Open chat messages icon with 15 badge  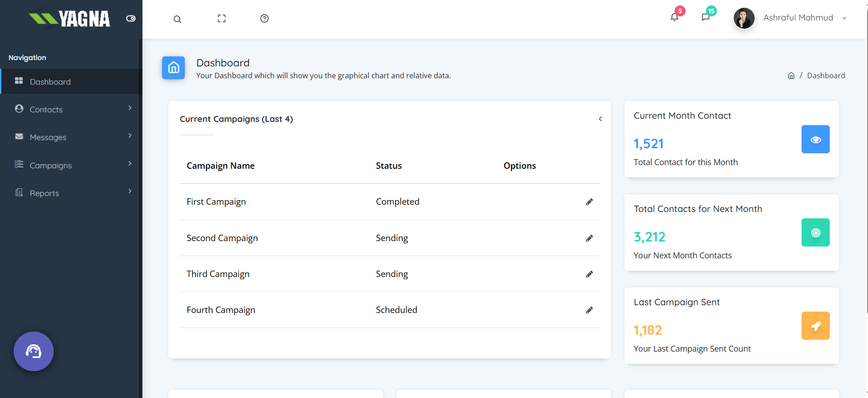(x=706, y=17)
